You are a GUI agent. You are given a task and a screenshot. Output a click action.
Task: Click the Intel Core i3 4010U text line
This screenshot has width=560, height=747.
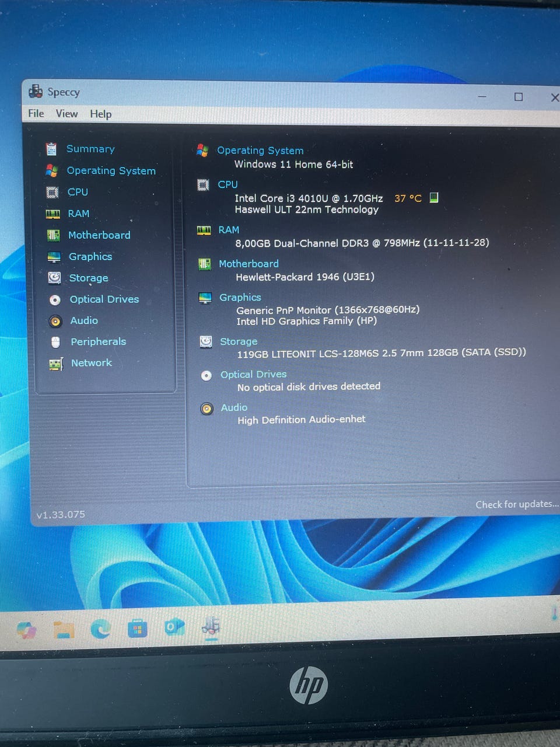pyautogui.click(x=309, y=198)
